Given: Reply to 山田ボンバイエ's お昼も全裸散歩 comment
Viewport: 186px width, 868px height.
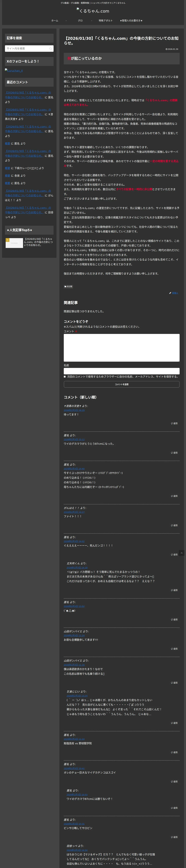Looking at the screenshot, I should click(174, 649).
